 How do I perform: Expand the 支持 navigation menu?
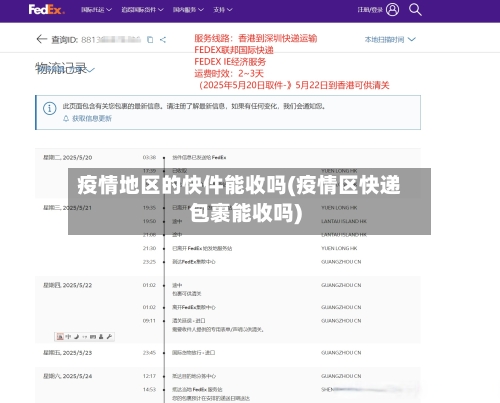(223, 10)
